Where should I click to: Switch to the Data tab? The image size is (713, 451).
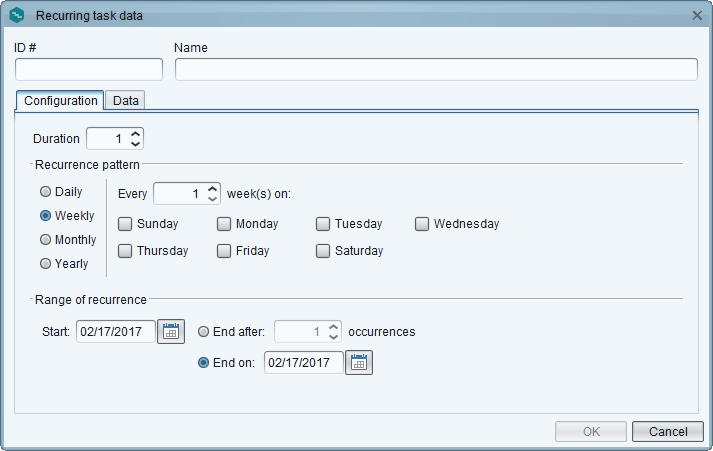pyautogui.click(x=126, y=100)
